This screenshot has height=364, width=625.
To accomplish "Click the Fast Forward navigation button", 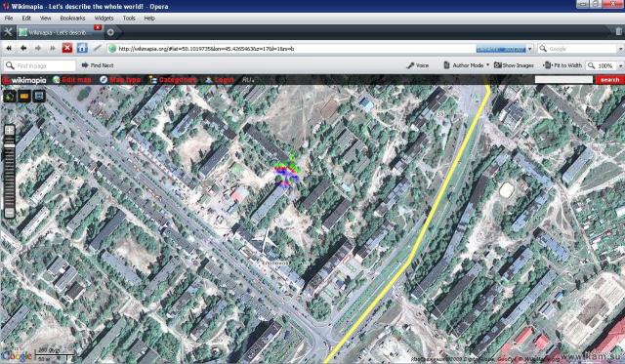I will pyautogui.click(x=53, y=48).
